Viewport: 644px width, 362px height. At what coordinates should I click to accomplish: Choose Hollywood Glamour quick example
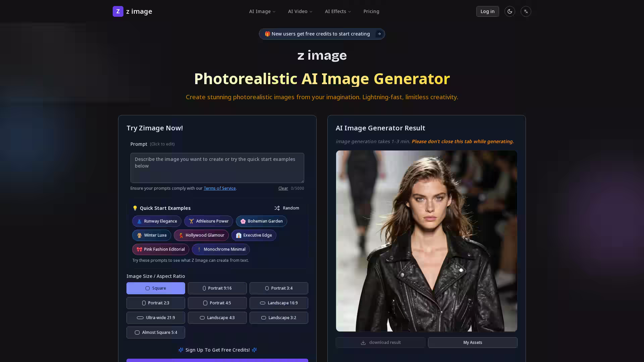(x=201, y=235)
